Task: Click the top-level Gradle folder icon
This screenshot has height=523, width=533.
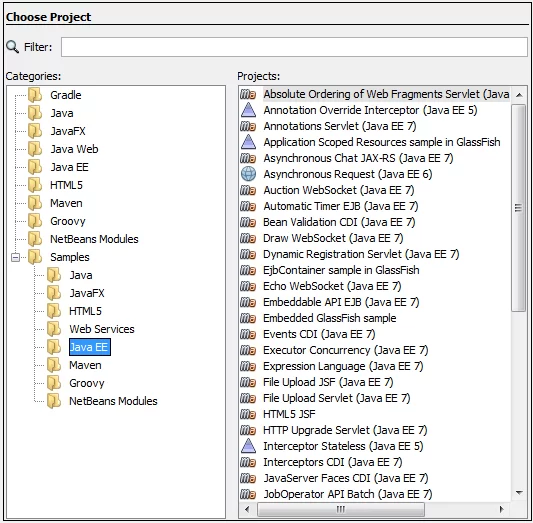Action: point(35,95)
